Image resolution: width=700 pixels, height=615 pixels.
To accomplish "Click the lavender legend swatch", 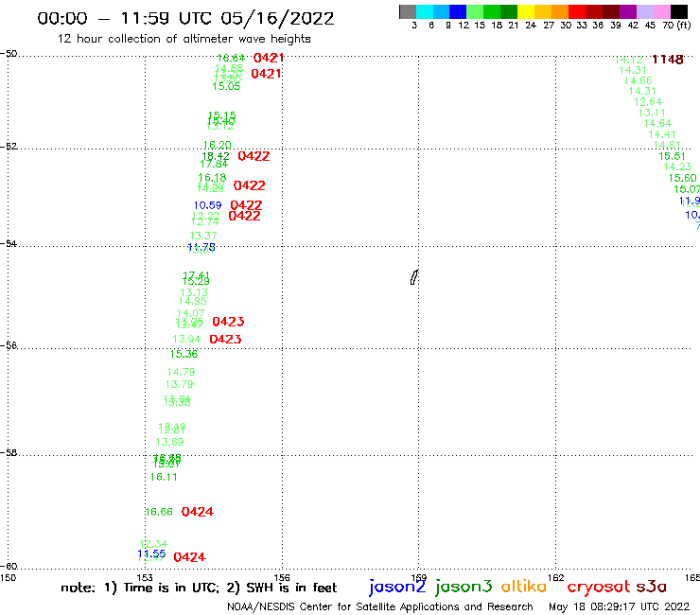I will (x=644, y=11).
